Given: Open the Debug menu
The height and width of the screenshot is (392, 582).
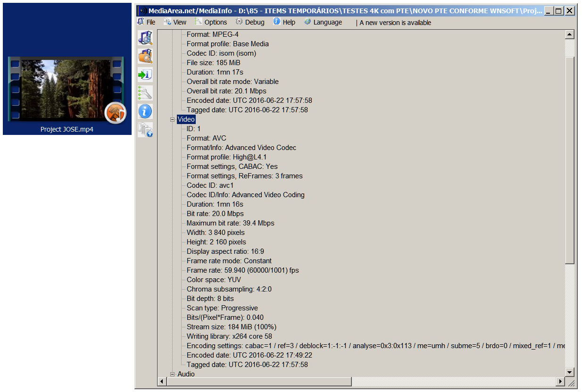Looking at the screenshot, I should click(250, 22).
